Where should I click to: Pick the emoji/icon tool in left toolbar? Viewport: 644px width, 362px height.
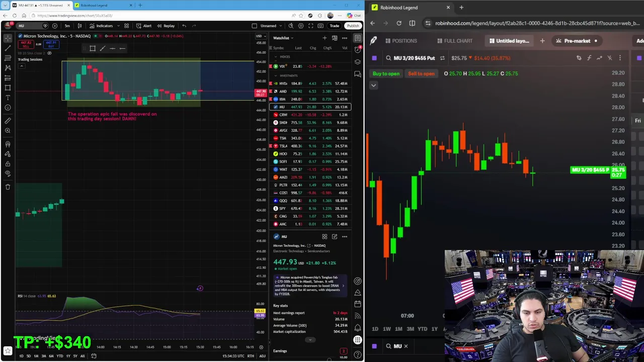point(8,108)
